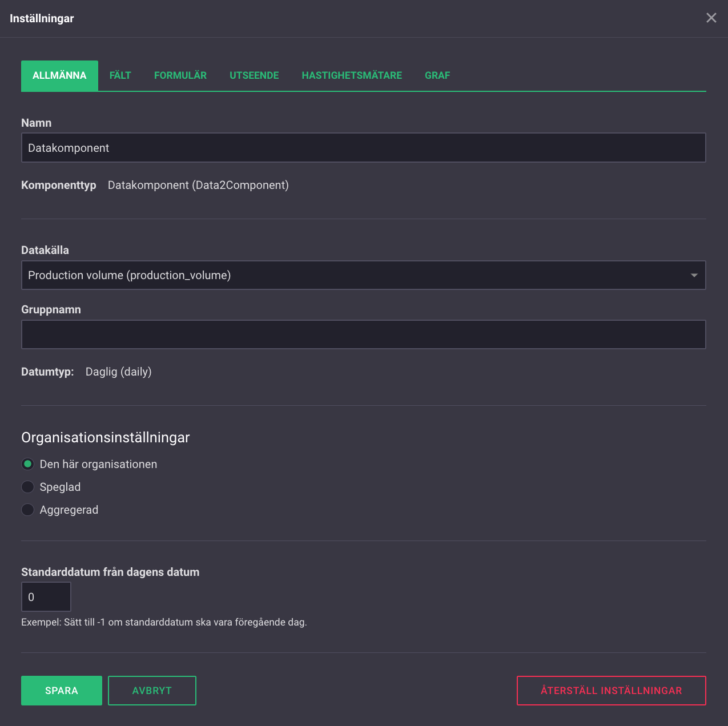Close the Inställningar dialog with X
This screenshot has width=728, height=726.
[711, 18]
